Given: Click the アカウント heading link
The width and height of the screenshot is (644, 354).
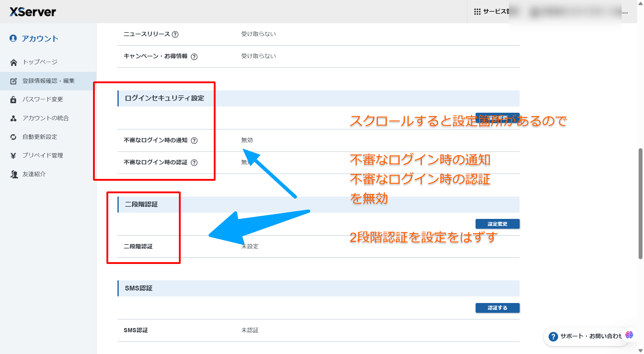Looking at the screenshot, I should [x=40, y=38].
